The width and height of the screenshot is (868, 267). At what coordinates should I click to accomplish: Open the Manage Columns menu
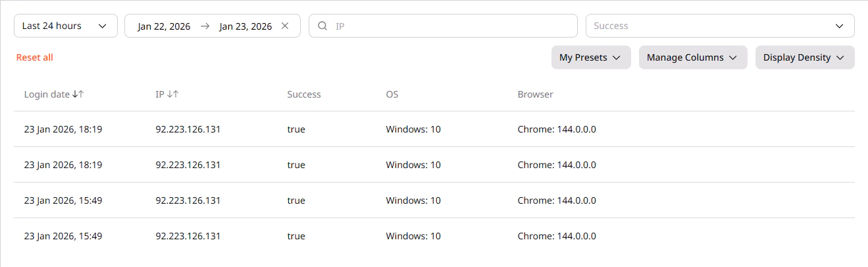pyautogui.click(x=693, y=57)
